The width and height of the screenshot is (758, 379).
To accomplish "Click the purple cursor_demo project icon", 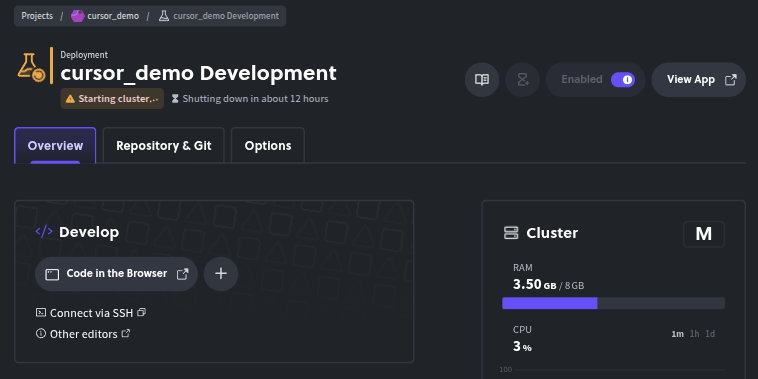I will [x=77, y=16].
